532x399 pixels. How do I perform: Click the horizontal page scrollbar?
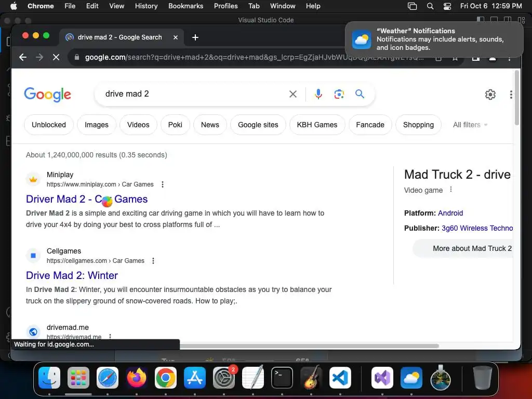(x=309, y=345)
